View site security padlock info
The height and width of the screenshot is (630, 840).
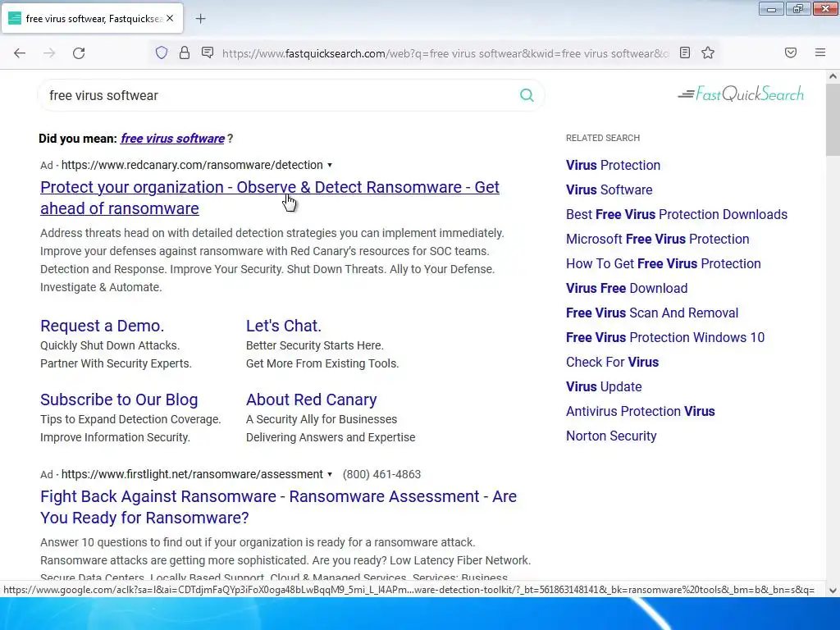pyautogui.click(x=185, y=52)
